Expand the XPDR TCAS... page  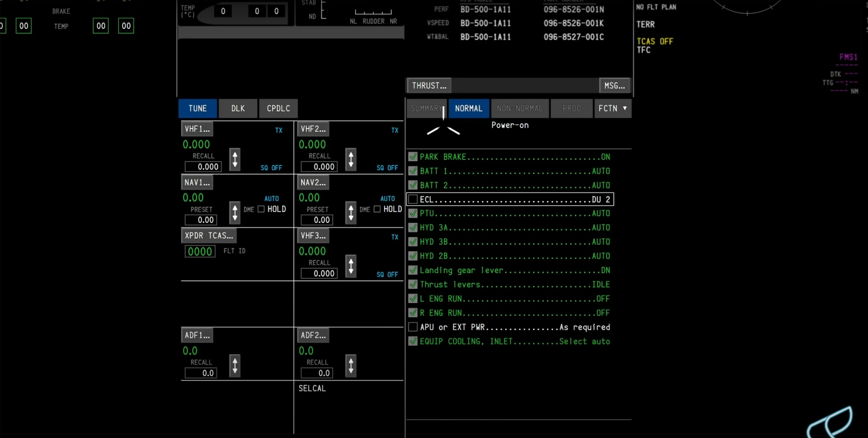(x=209, y=236)
